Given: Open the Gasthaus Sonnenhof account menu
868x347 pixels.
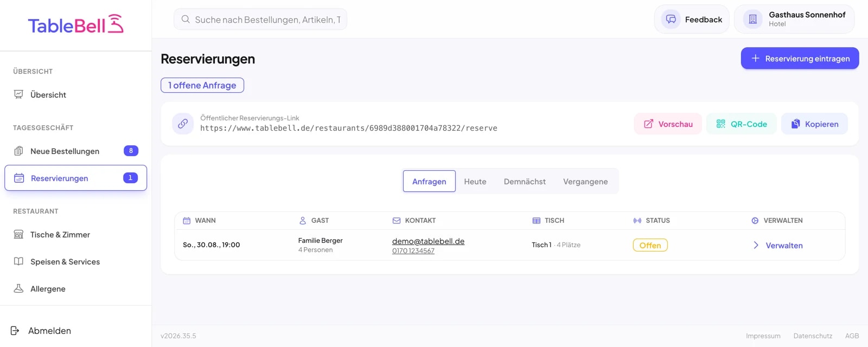Looking at the screenshot, I should click(x=794, y=20).
